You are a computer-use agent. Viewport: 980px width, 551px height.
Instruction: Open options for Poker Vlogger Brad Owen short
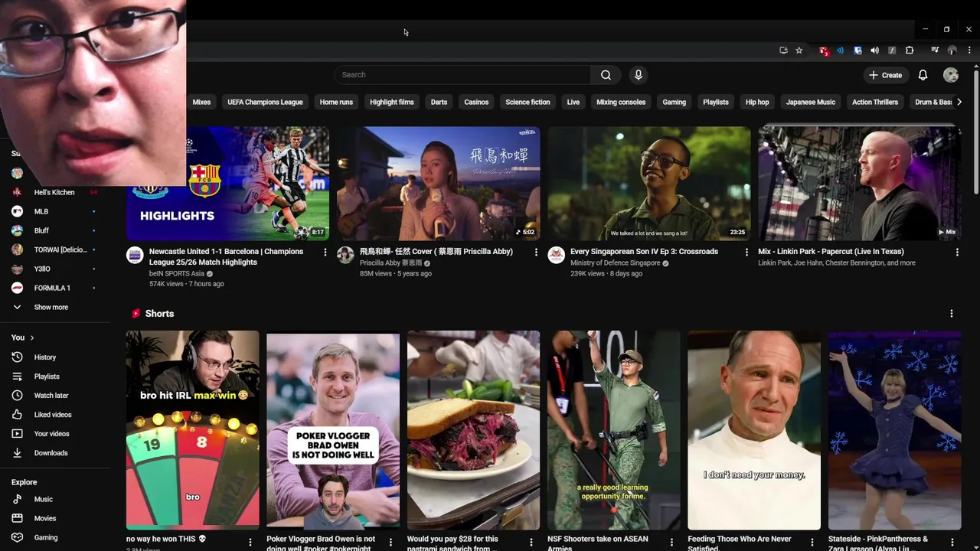[x=390, y=543]
